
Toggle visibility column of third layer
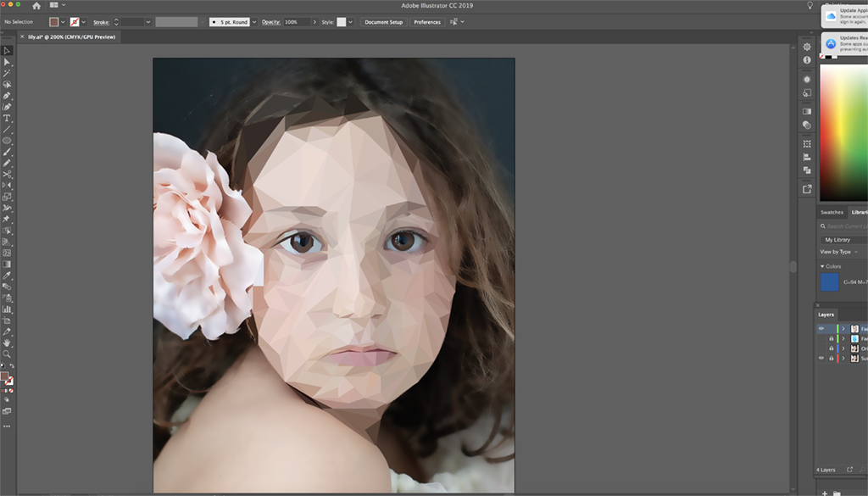pyautogui.click(x=821, y=348)
